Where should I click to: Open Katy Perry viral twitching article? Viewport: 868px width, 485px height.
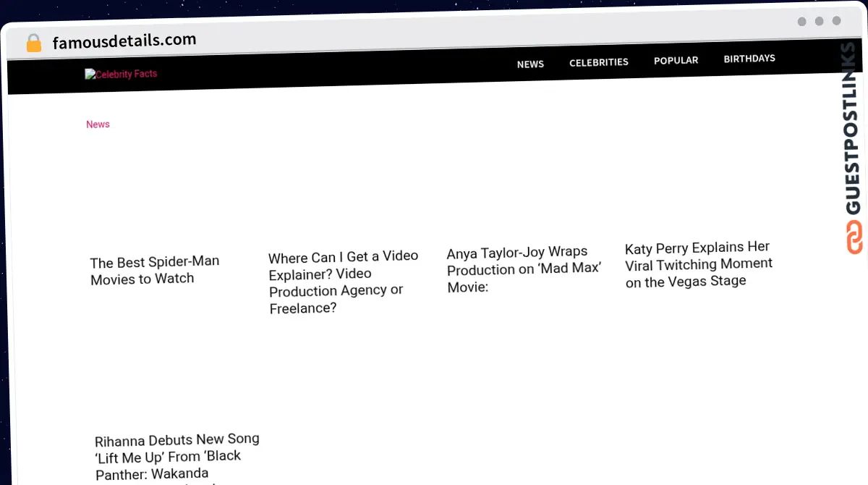699,265
